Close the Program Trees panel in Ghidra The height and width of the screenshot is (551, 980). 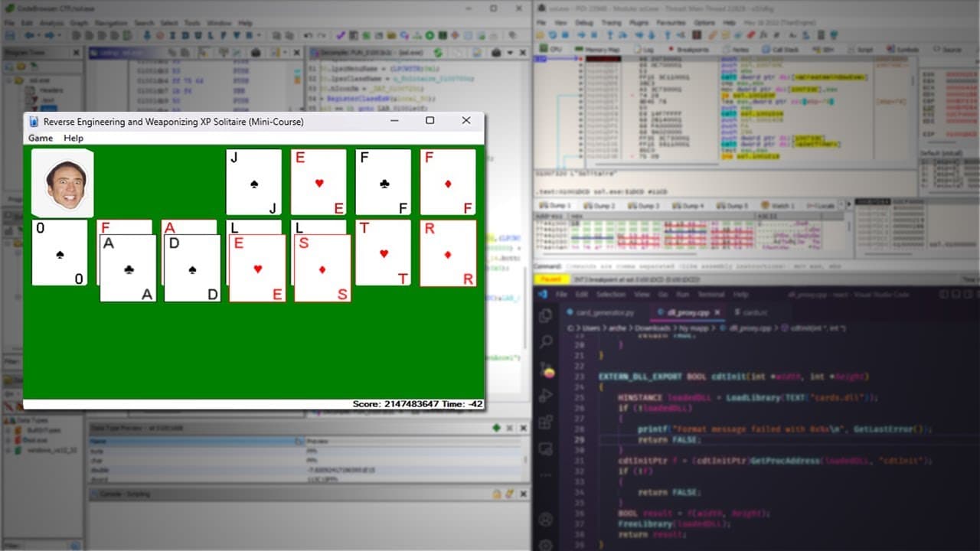[76, 52]
